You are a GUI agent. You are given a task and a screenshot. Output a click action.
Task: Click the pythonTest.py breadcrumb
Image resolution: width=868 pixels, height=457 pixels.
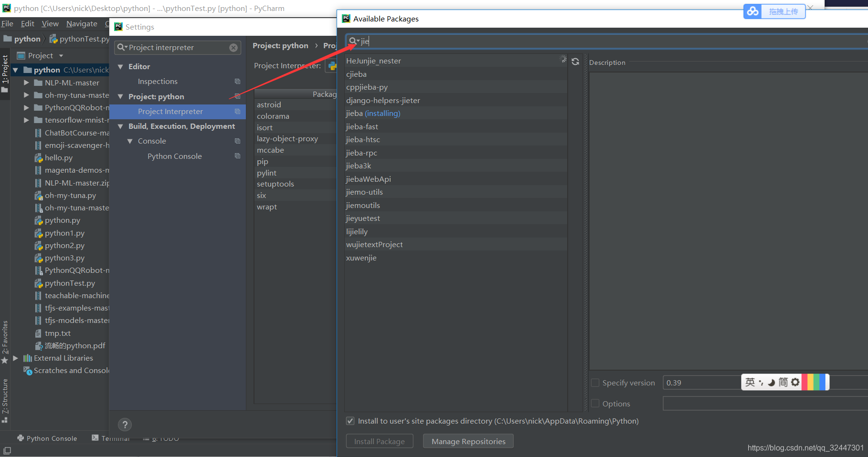pyautogui.click(x=80, y=39)
